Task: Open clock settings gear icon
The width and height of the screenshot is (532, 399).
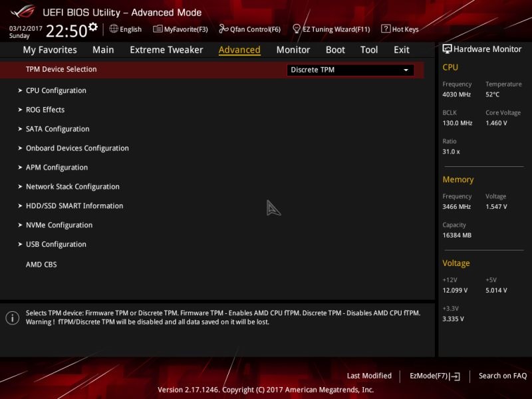Action: [93, 27]
